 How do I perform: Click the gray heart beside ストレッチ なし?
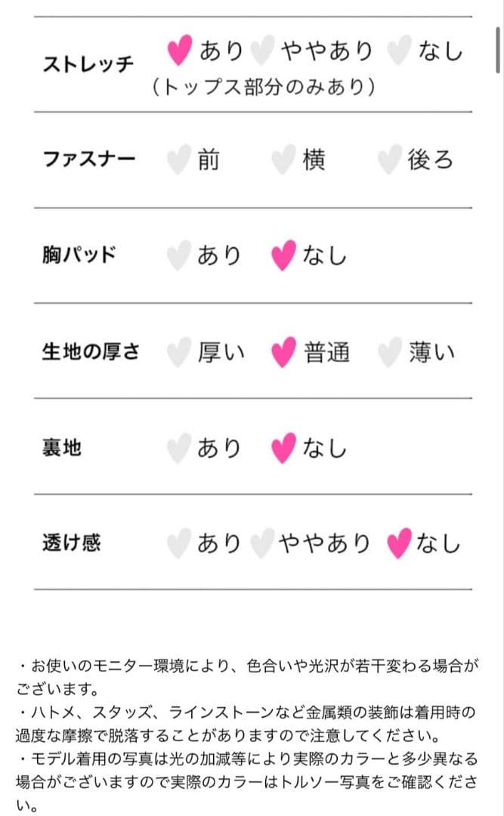coord(397,51)
